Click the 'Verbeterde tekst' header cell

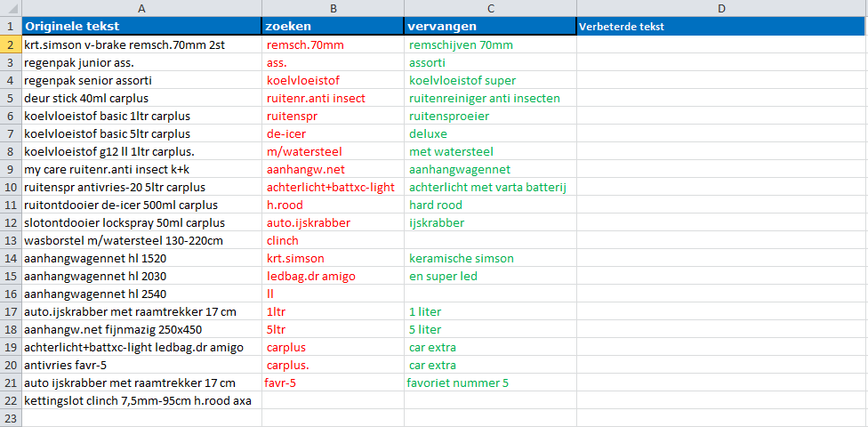tap(722, 26)
